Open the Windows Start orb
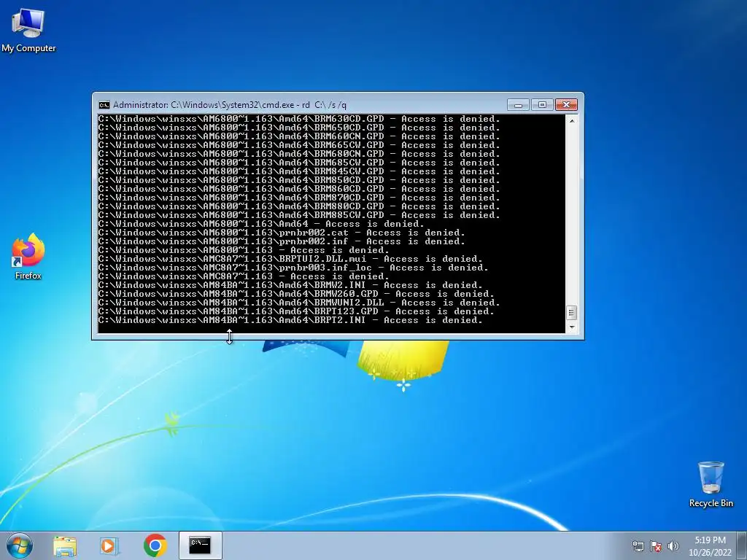Image resolution: width=747 pixels, height=560 pixels. click(19, 545)
